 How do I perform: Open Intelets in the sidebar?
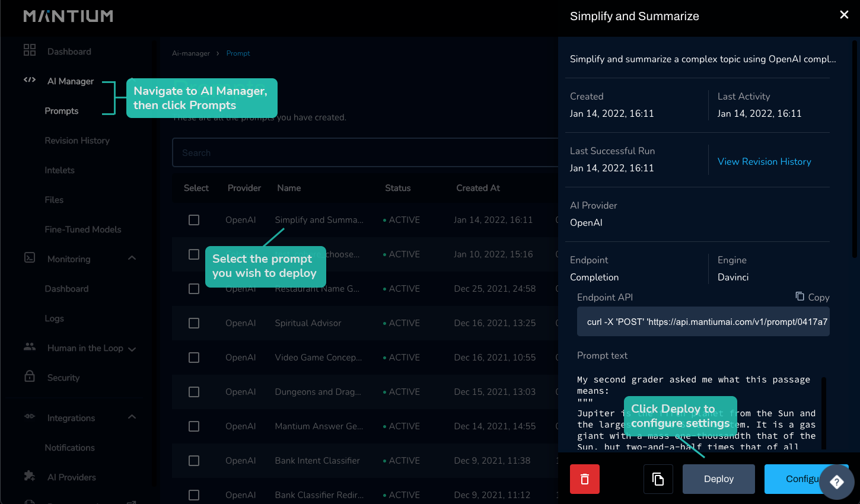[x=59, y=170]
